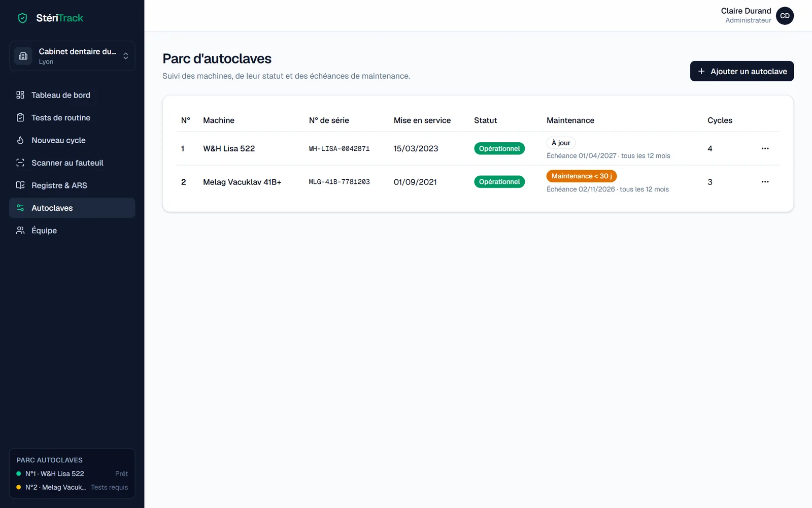Click the Tests de routine clipboard icon
The width and height of the screenshot is (812, 508).
click(20, 117)
